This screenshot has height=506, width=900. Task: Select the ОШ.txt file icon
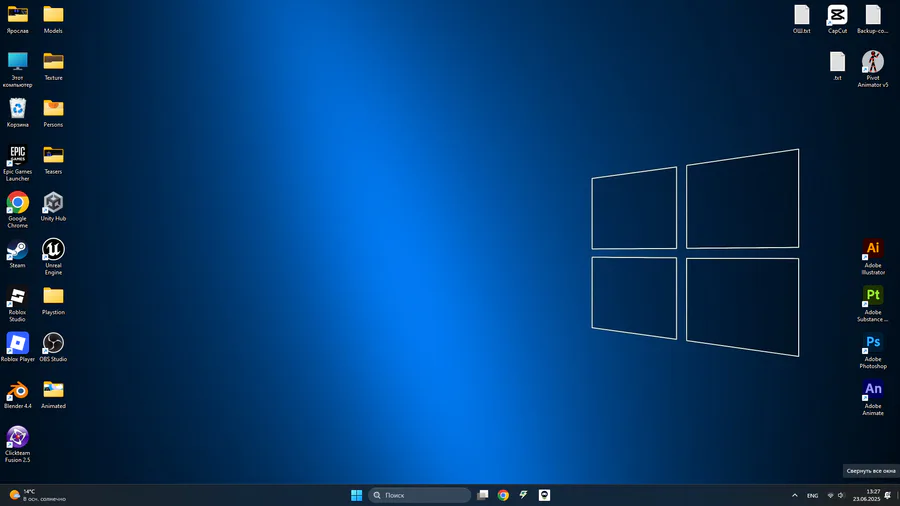(802, 20)
